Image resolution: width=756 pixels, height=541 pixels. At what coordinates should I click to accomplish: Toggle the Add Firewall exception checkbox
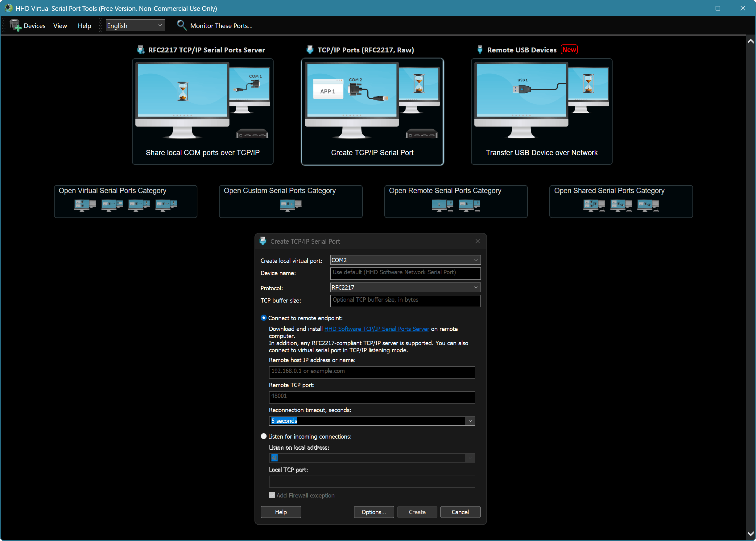pyautogui.click(x=272, y=495)
